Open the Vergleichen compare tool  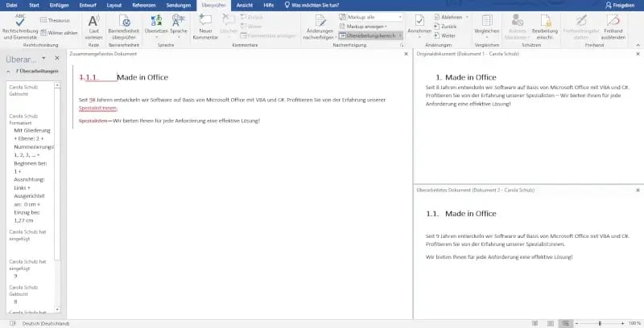tap(487, 27)
